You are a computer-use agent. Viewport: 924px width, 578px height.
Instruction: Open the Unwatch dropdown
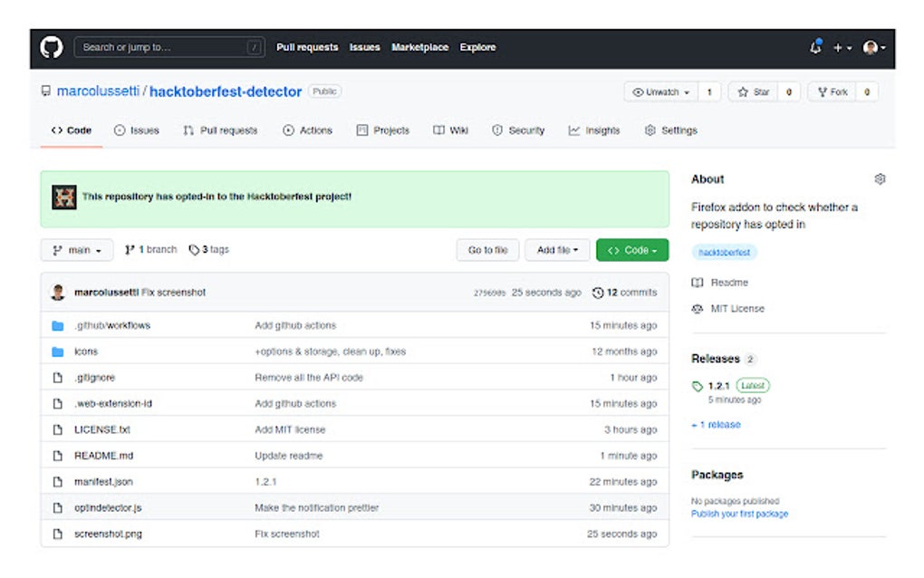tap(660, 91)
